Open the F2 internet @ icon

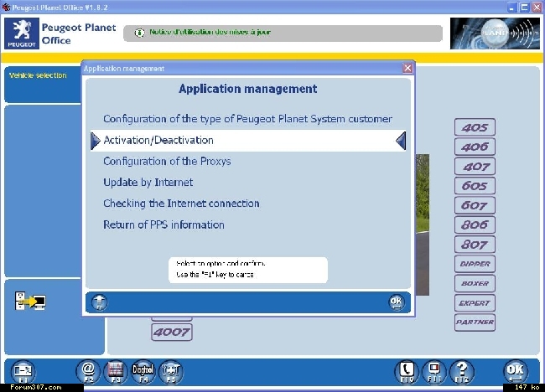[88, 372]
